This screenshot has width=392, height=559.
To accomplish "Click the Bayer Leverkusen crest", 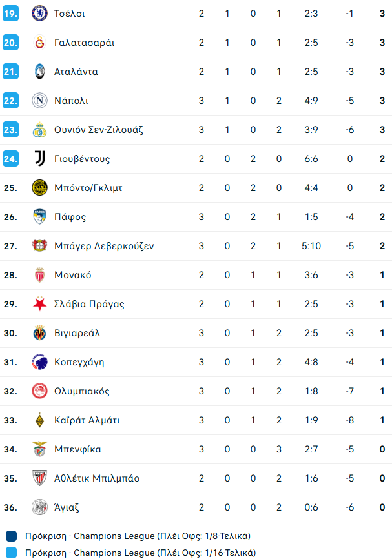I will coord(39,246).
